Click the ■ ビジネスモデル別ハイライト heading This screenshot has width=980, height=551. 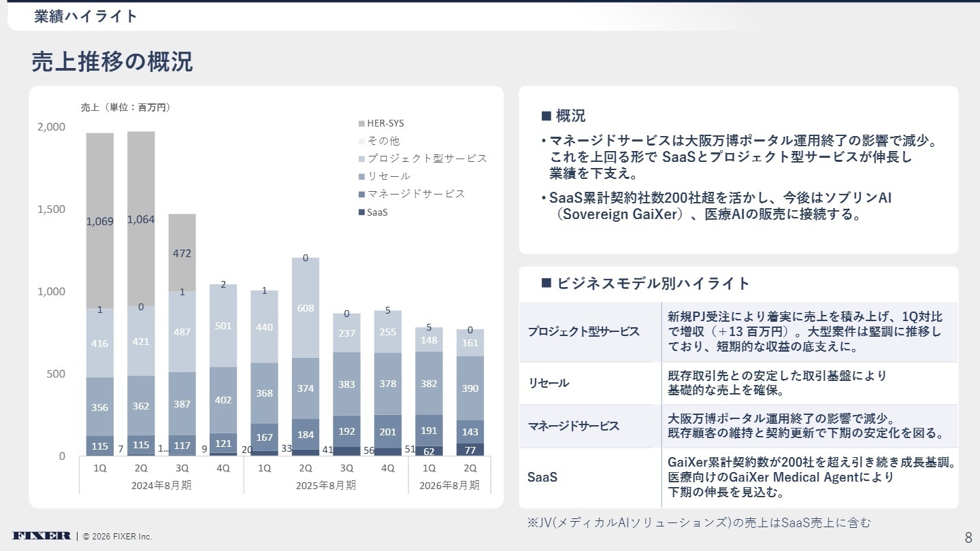pyautogui.click(x=646, y=284)
